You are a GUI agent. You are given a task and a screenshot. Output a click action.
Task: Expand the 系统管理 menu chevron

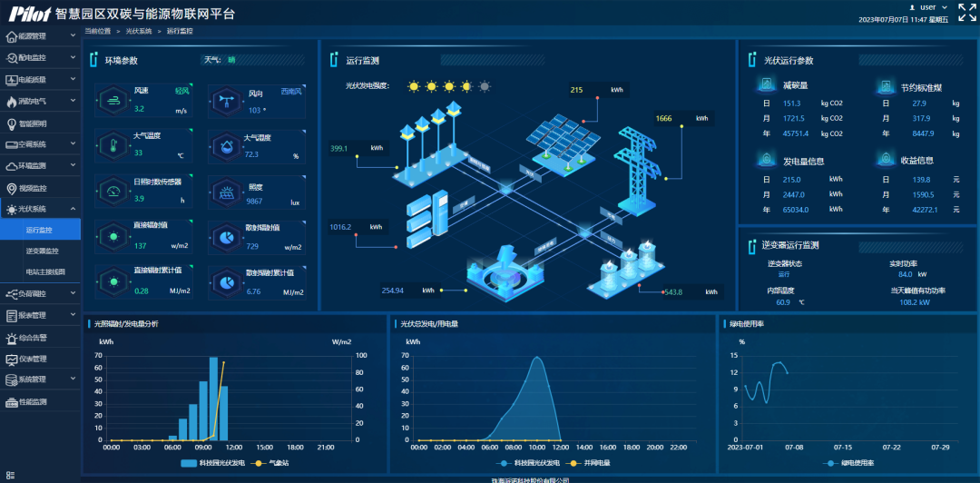point(73,379)
